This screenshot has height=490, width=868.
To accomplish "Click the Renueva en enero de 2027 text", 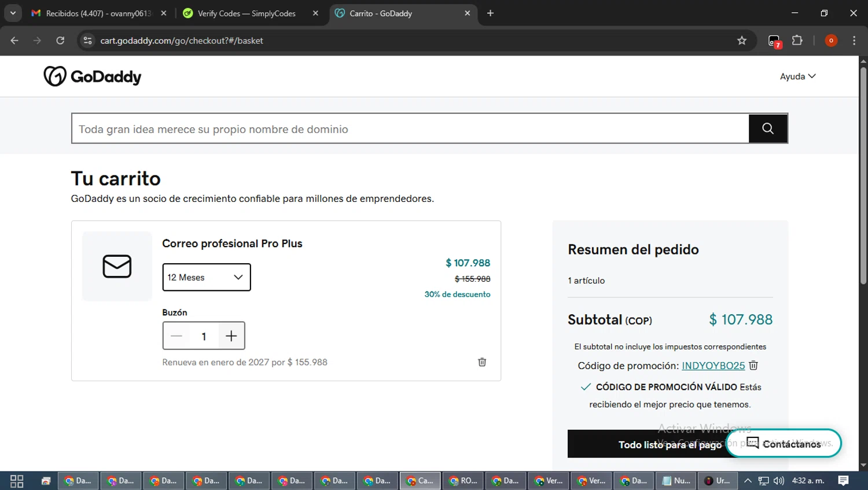I will coord(245,362).
